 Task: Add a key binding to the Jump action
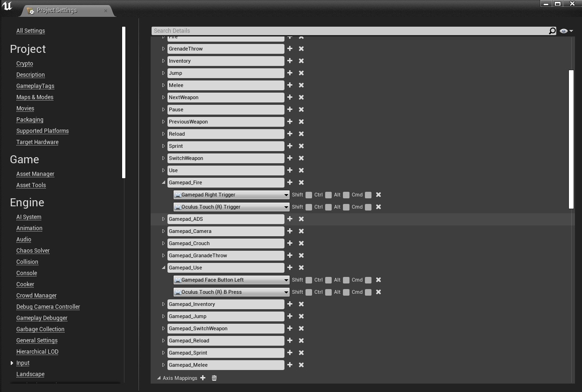pos(290,73)
